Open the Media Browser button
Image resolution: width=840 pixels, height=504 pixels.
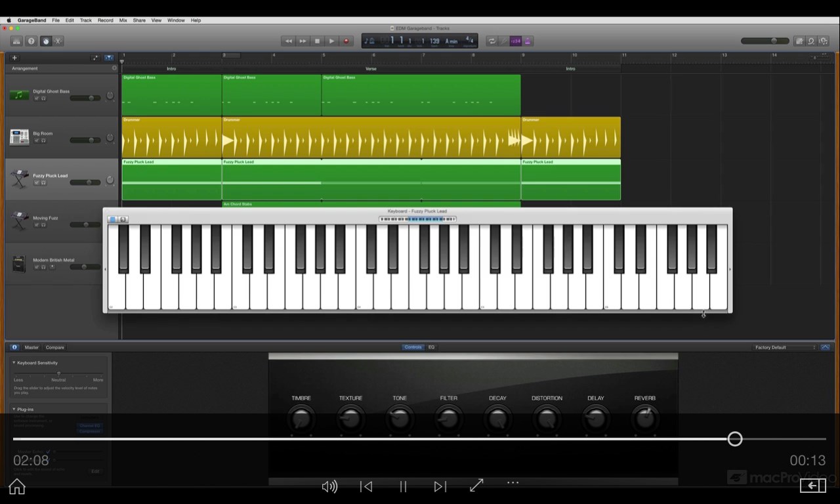824,41
